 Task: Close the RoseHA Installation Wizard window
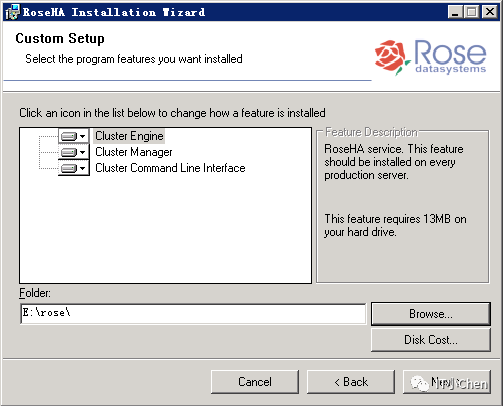click(490, 12)
